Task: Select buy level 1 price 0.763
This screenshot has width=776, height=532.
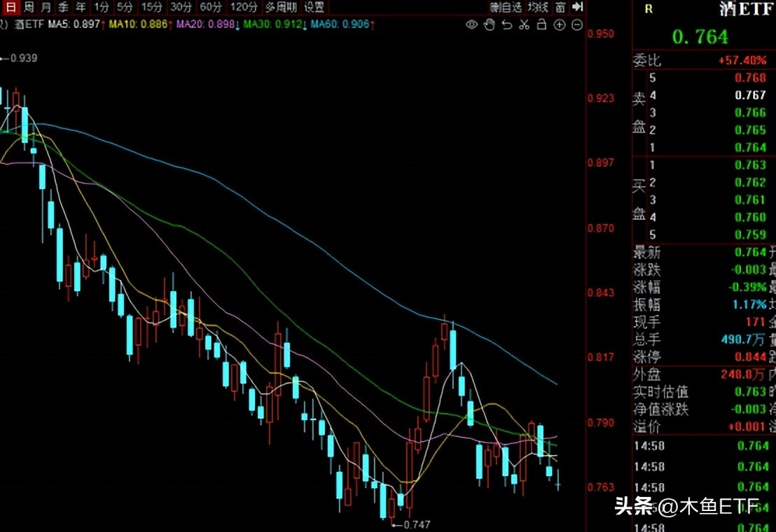Action: click(x=750, y=164)
